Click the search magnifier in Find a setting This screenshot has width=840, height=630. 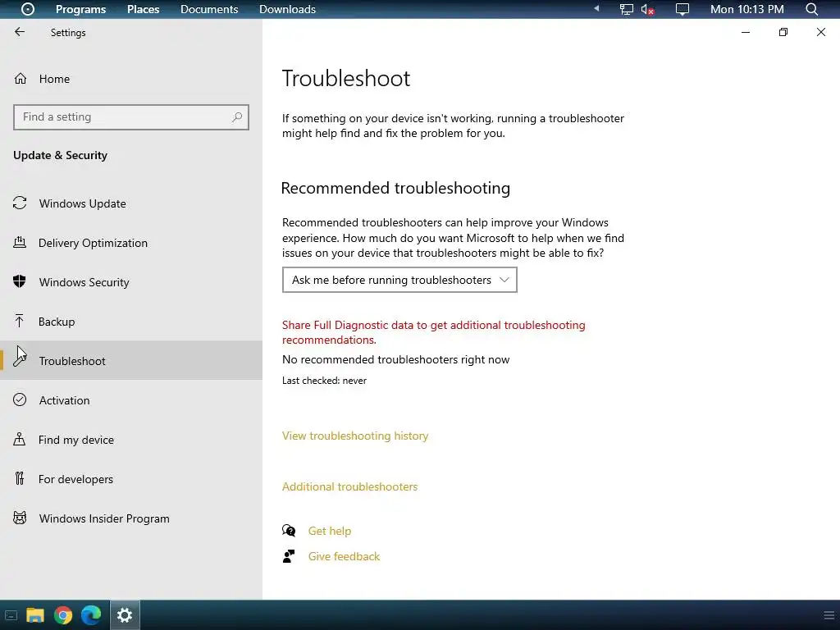pos(237,116)
